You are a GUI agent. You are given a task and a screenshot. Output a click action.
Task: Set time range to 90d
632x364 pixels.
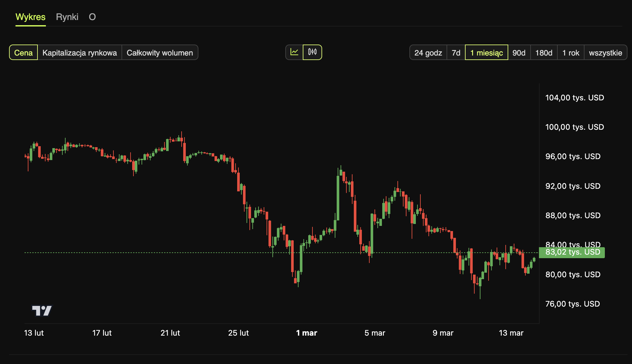coord(519,53)
